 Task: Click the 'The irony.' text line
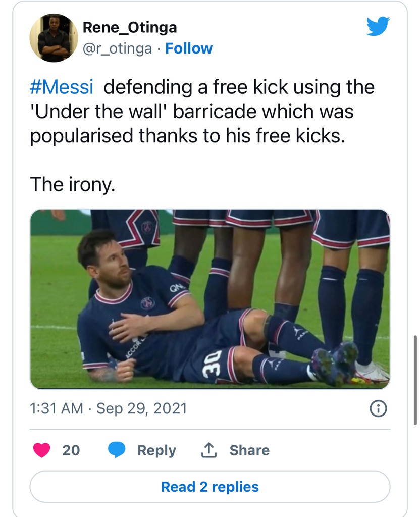(73, 184)
